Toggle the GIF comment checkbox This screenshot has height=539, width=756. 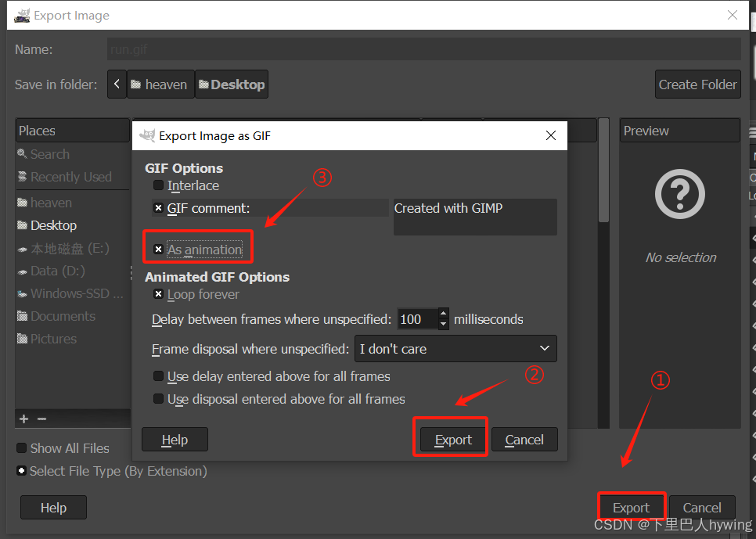(x=158, y=208)
